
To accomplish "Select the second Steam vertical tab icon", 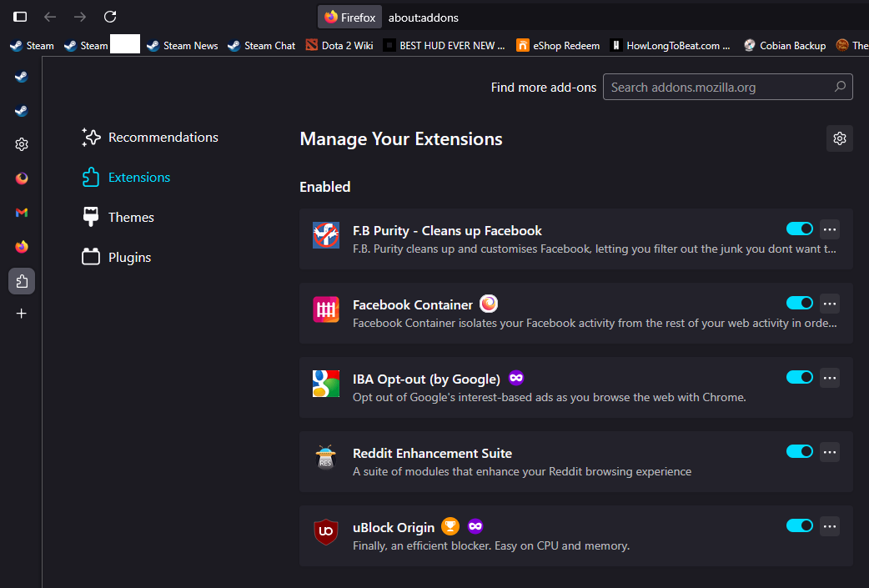I will click(x=22, y=110).
